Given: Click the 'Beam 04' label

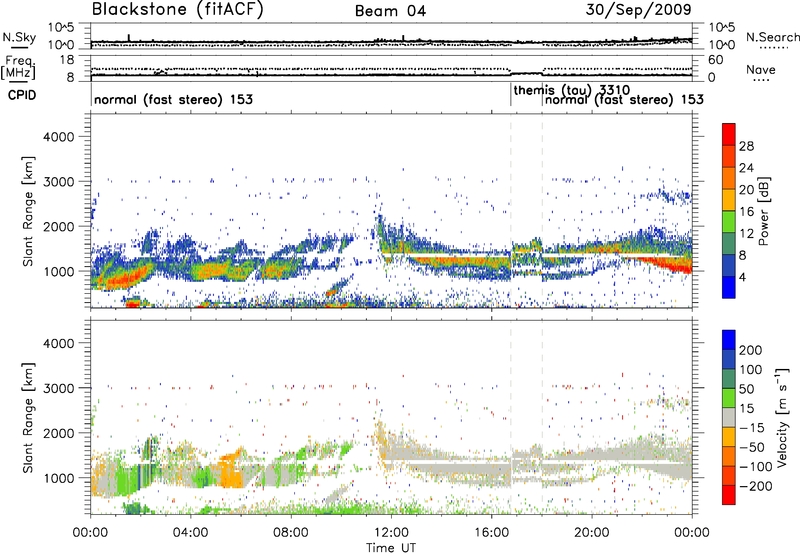Looking at the screenshot, I should coord(390,11).
